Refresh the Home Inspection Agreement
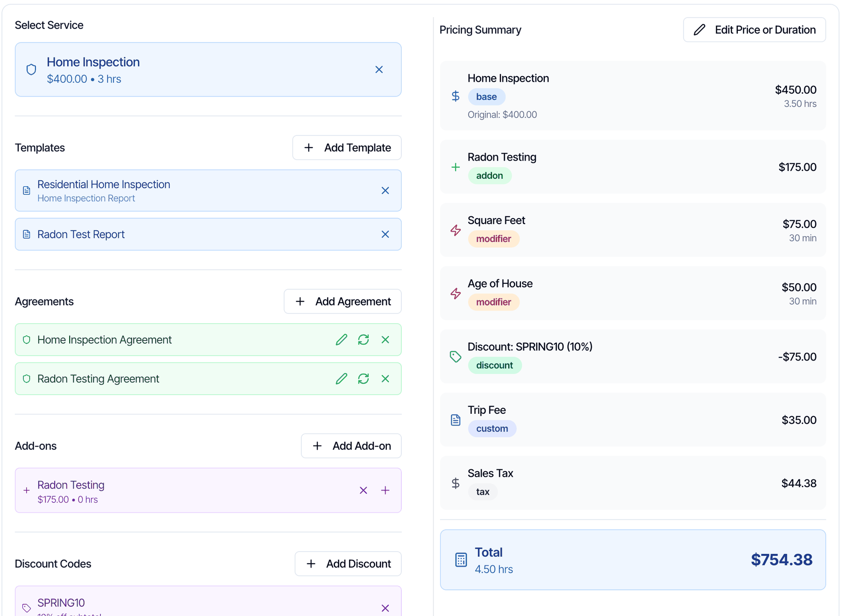This screenshot has height=616, width=841. tap(363, 340)
